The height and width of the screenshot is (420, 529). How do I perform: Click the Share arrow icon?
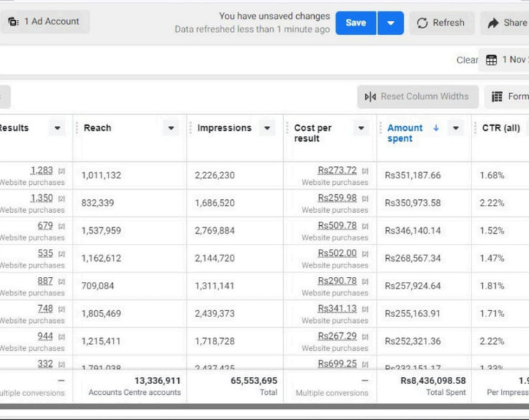click(492, 23)
